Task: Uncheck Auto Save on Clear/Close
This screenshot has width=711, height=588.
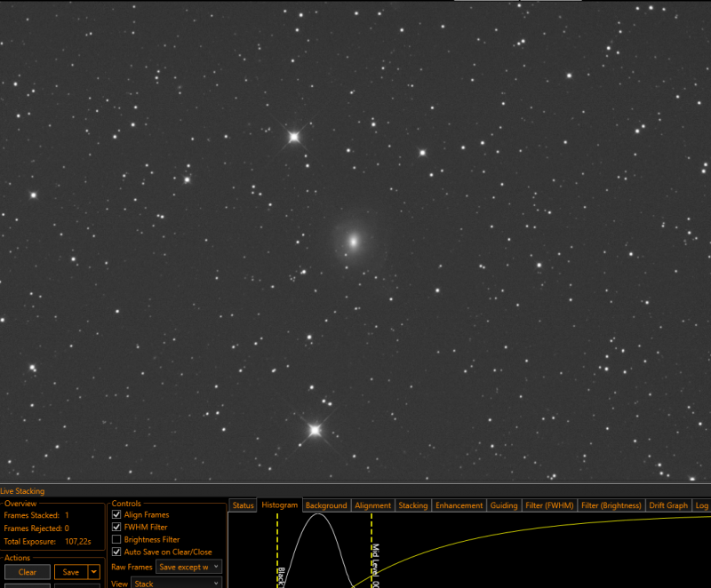Action: pos(116,552)
